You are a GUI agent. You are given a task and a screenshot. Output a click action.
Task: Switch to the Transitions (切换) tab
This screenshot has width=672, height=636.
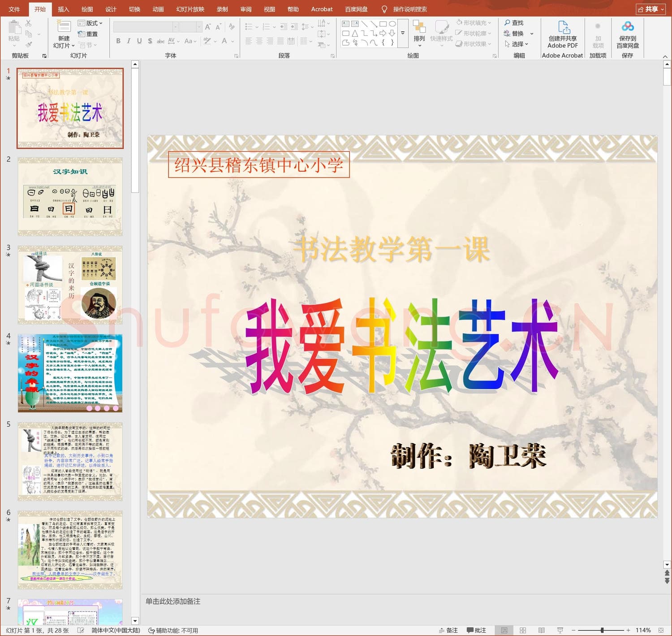(134, 9)
